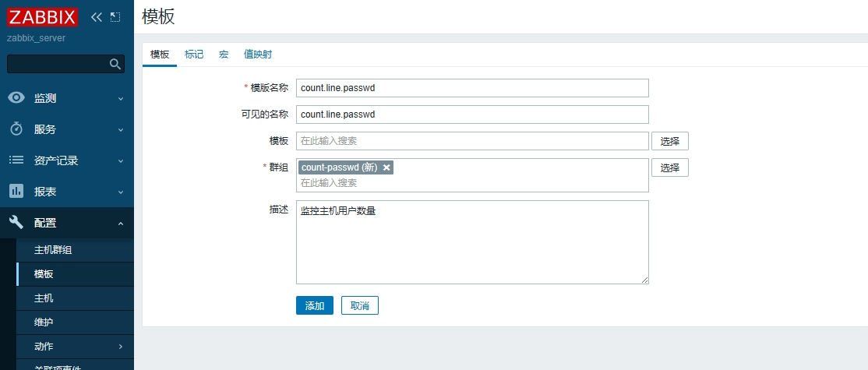Click the sidebar hide/kiosk icon

(115, 16)
